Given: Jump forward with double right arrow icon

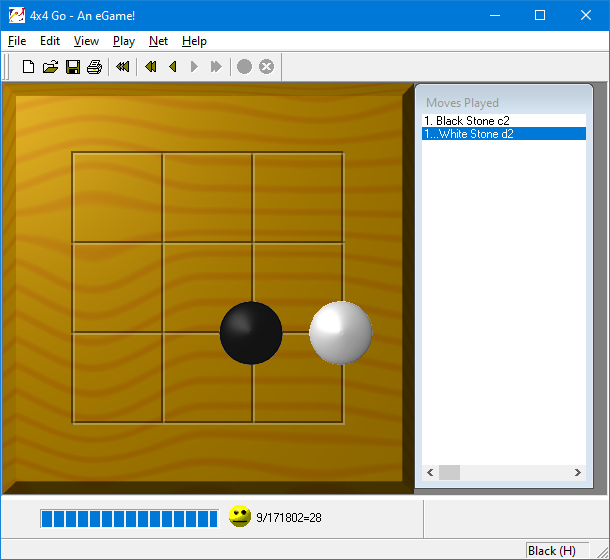Looking at the screenshot, I should tap(216, 67).
